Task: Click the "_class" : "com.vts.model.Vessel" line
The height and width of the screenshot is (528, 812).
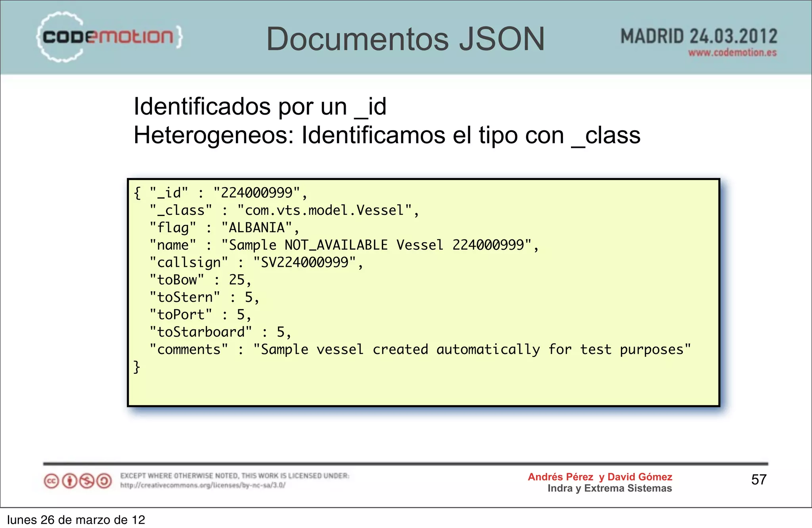Action: [x=284, y=210]
